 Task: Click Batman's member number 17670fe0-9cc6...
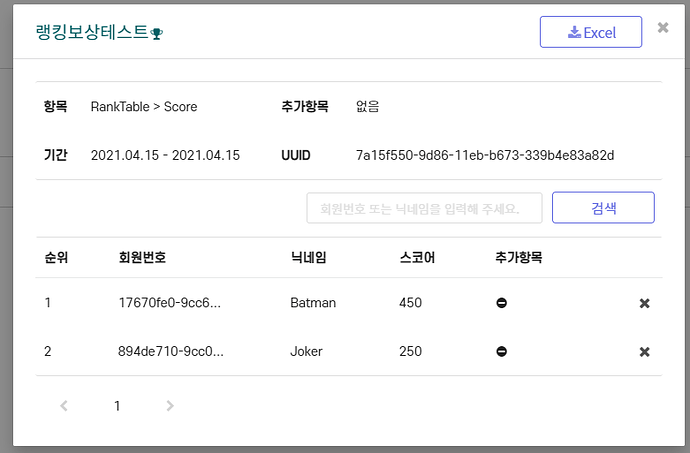tap(169, 302)
